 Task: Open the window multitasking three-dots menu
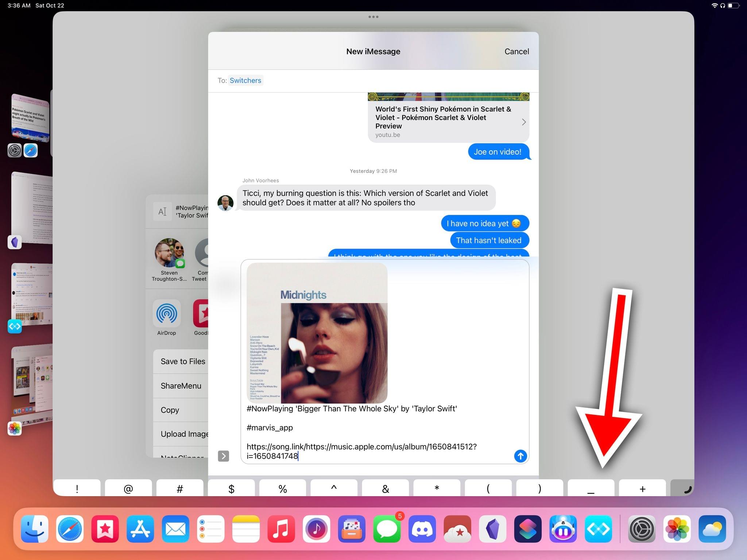(x=373, y=17)
